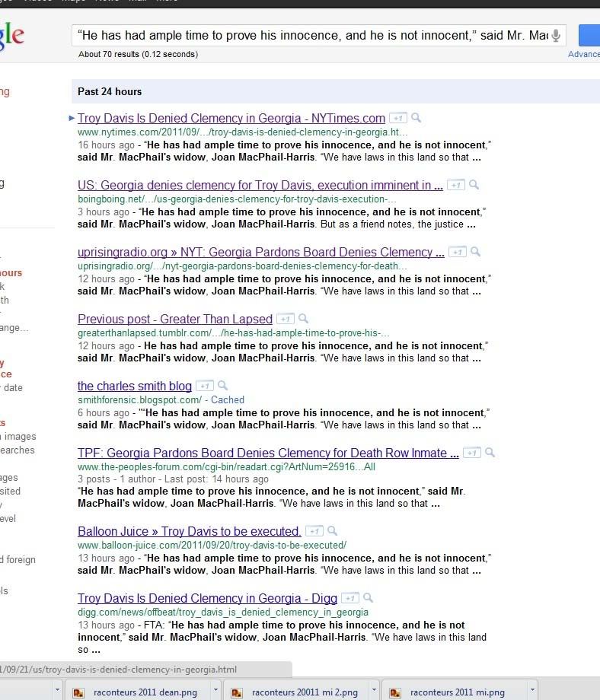Image resolution: width=600 pixels, height=700 pixels.
Task: Open Balloon Juice » Troy Davis to be executed
Action: point(190,531)
